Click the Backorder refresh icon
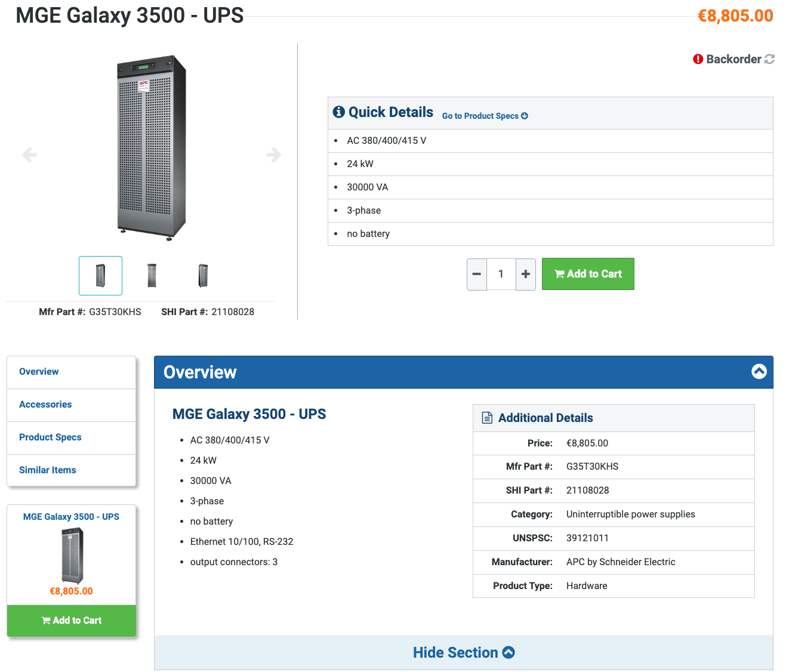The height and width of the screenshot is (672, 792). pyautogui.click(x=769, y=59)
